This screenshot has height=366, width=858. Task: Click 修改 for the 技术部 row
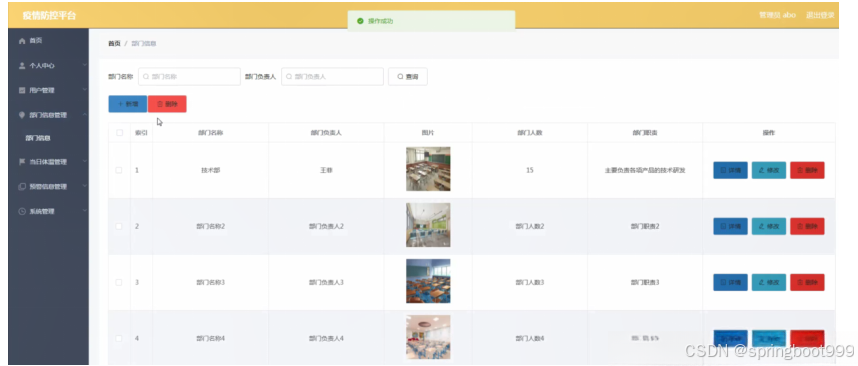[769, 170]
